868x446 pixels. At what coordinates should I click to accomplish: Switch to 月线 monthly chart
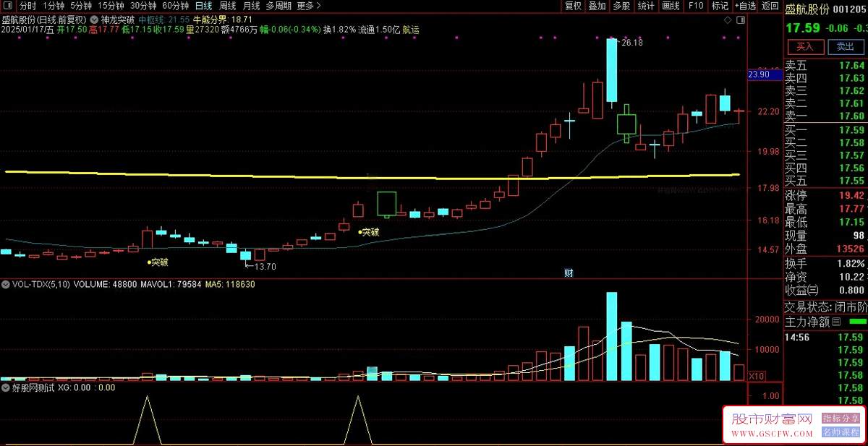251,6
